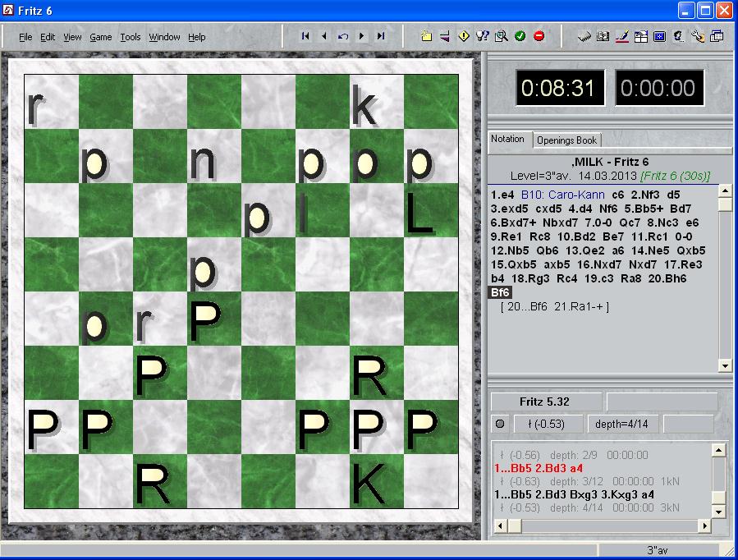Click the ,MILK - Fritz 6 game header
Screen dimensions: 738x560
coord(610,162)
